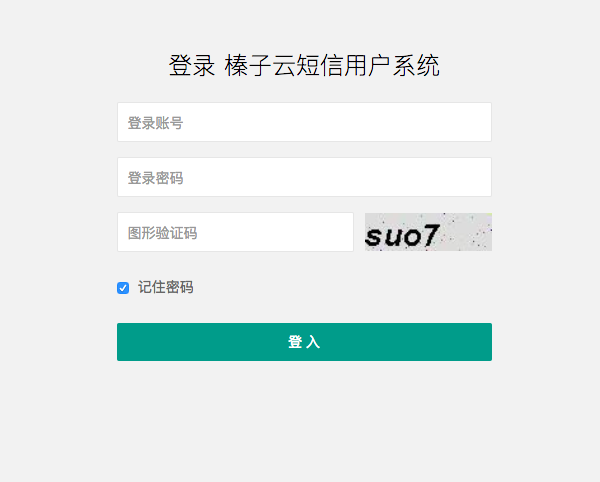Submit the form with the 登入 button

304,342
